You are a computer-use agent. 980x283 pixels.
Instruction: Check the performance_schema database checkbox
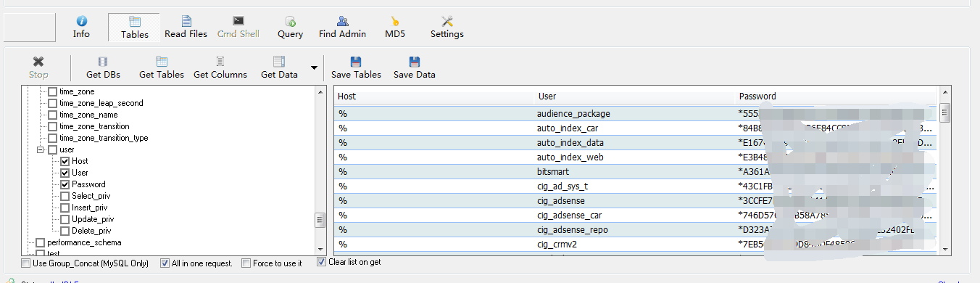[x=41, y=242]
